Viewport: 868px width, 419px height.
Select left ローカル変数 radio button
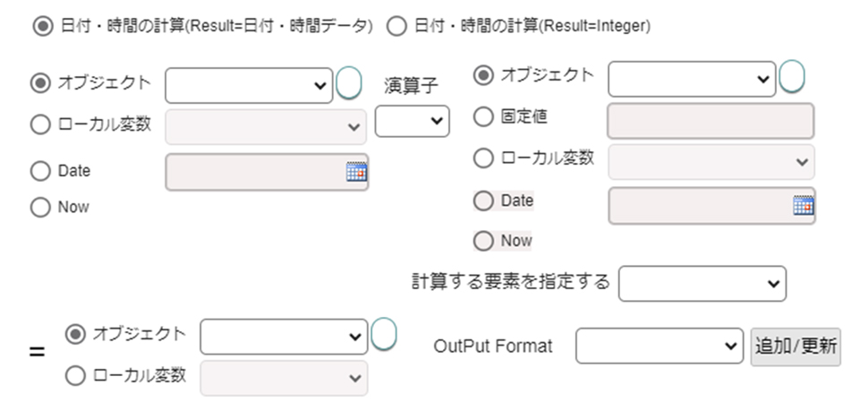[x=40, y=124]
